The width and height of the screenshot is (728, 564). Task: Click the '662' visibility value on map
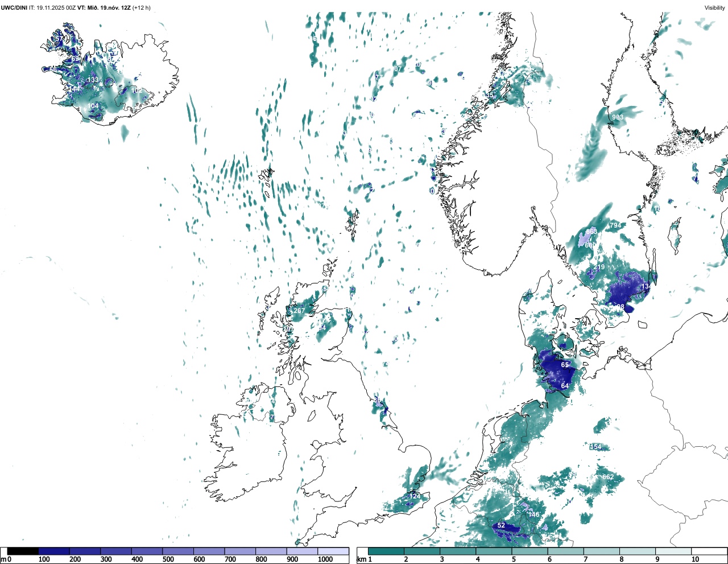[x=608, y=477]
